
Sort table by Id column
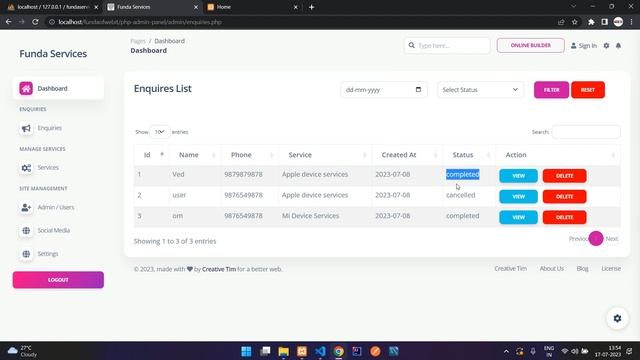(x=150, y=155)
